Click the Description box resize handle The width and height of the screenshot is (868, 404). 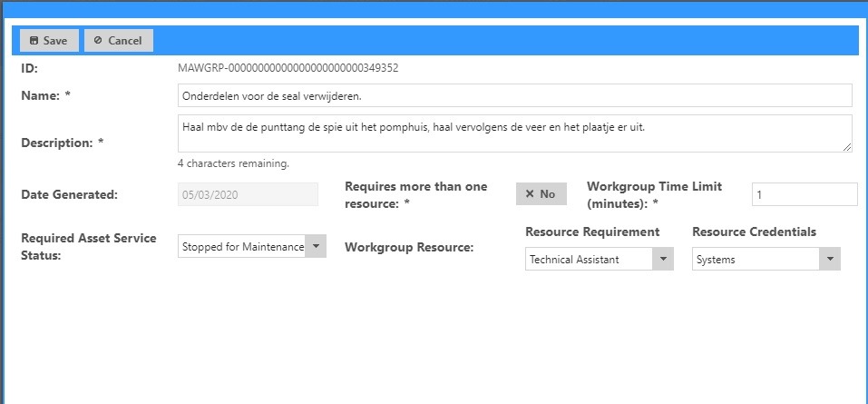tap(847, 146)
